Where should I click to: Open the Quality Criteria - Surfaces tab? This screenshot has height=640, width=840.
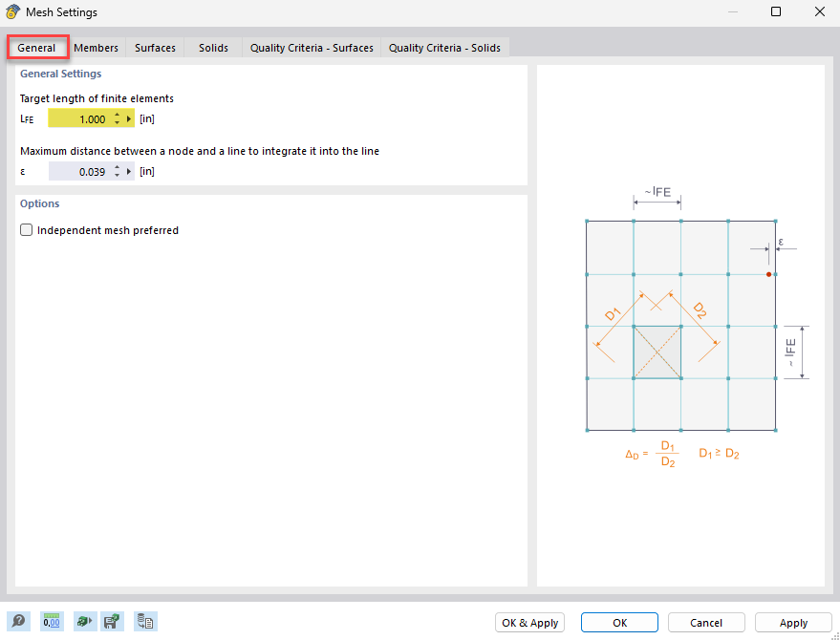tap(311, 47)
